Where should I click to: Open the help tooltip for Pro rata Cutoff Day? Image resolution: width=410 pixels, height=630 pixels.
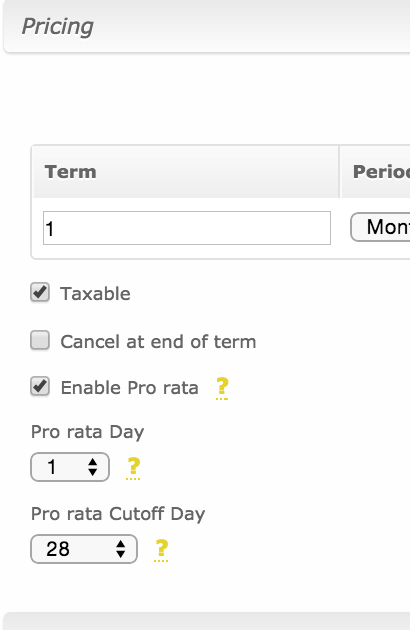tap(161, 550)
